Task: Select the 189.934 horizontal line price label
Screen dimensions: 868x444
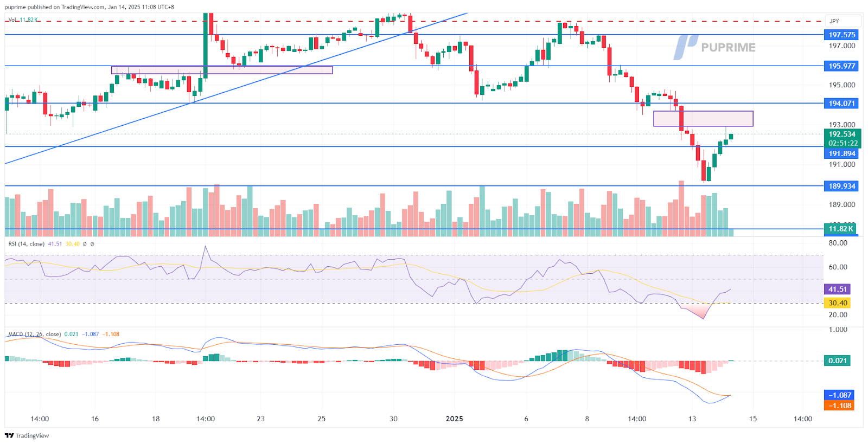Action: point(842,186)
